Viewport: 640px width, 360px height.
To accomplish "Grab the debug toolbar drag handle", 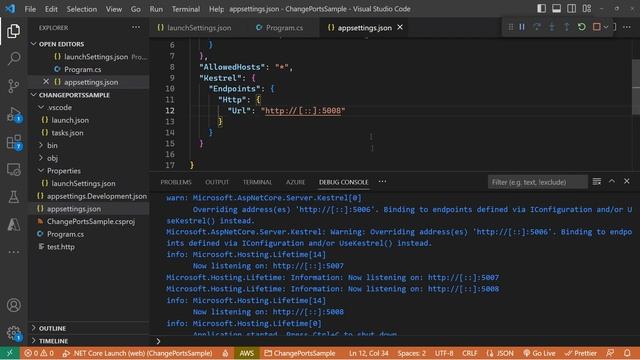I will point(511,27).
